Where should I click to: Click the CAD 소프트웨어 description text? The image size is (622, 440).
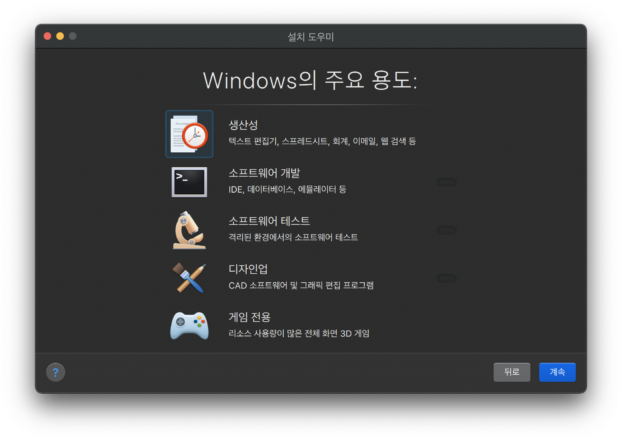point(300,285)
